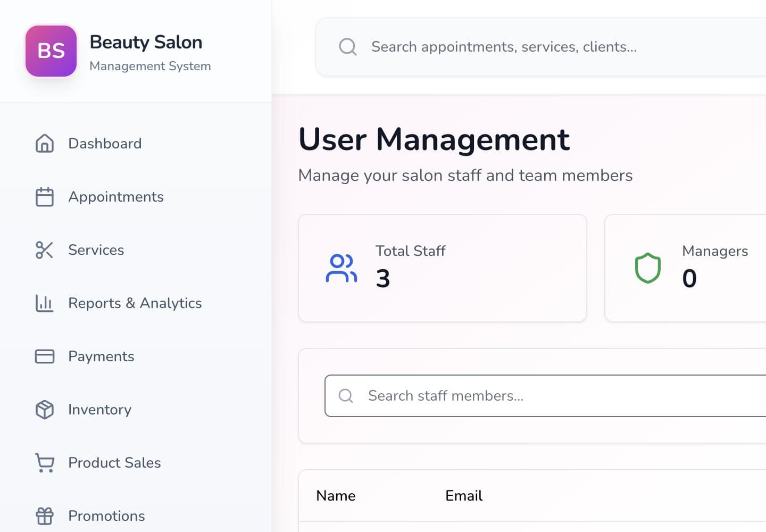Click the Inventory box icon

coord(45,410)
